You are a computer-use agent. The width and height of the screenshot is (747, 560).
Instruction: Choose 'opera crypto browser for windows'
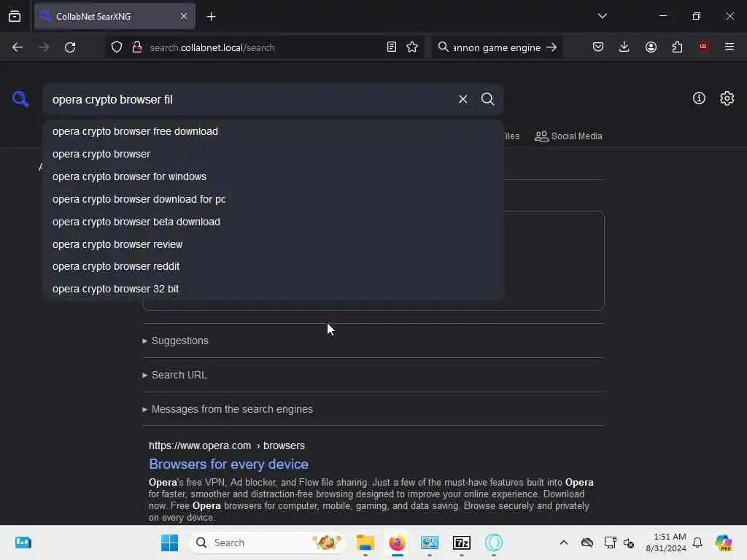(273, 176)
